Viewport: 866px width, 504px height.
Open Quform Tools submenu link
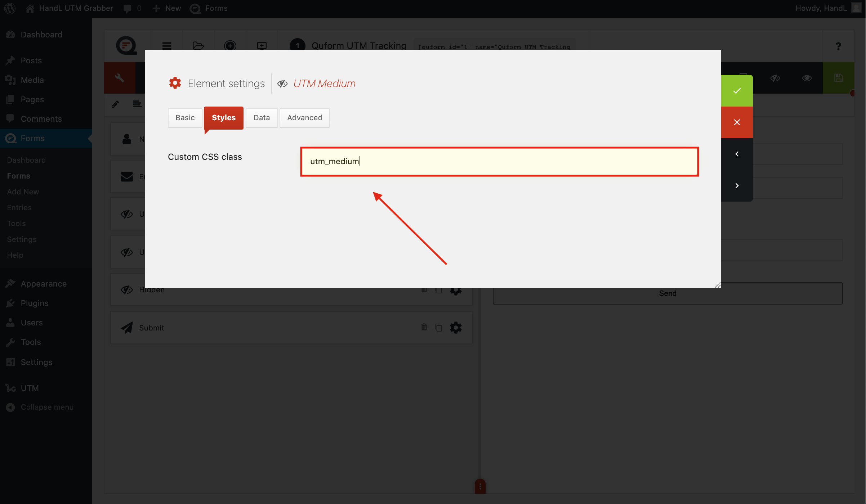point(17,224)
